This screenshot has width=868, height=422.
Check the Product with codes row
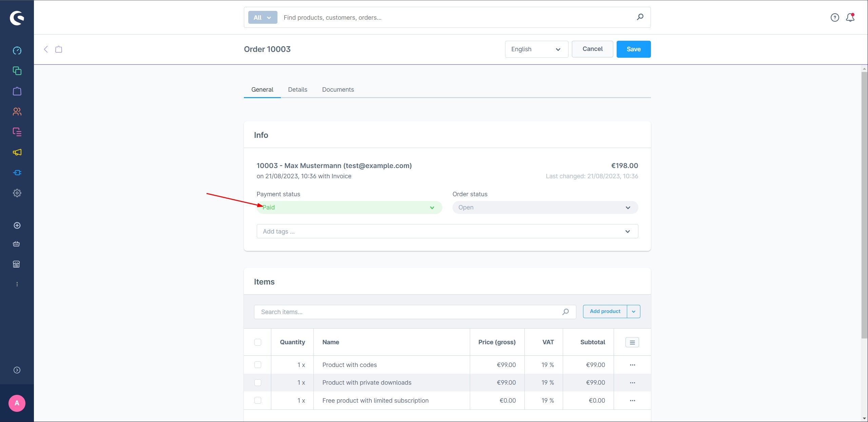pos(258,365)
